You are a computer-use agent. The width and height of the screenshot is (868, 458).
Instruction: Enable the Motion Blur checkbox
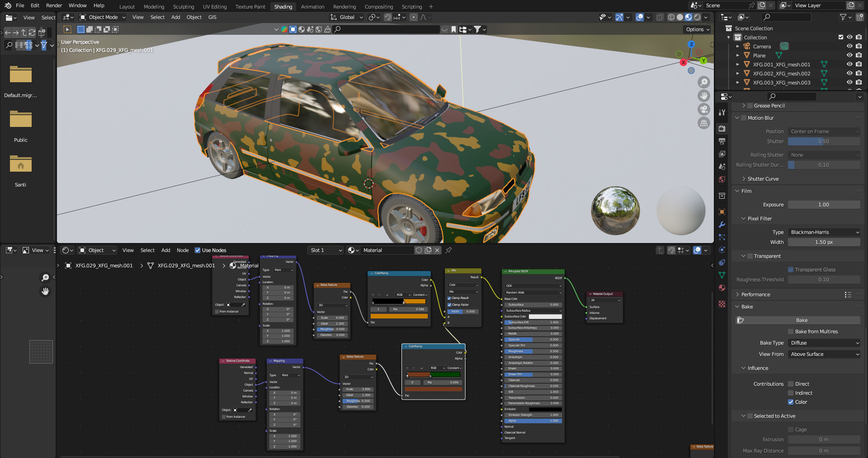click(744, 118)
